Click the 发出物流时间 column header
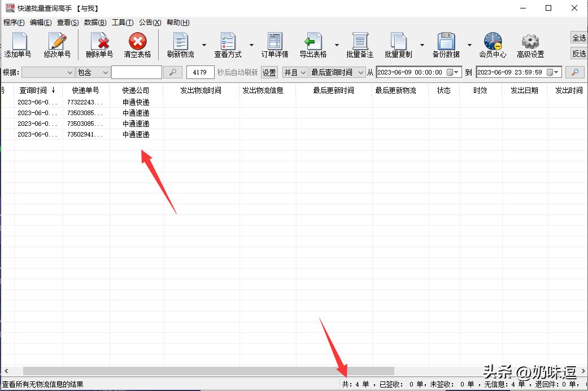588x391 pixels. click(x=201, y=90)
